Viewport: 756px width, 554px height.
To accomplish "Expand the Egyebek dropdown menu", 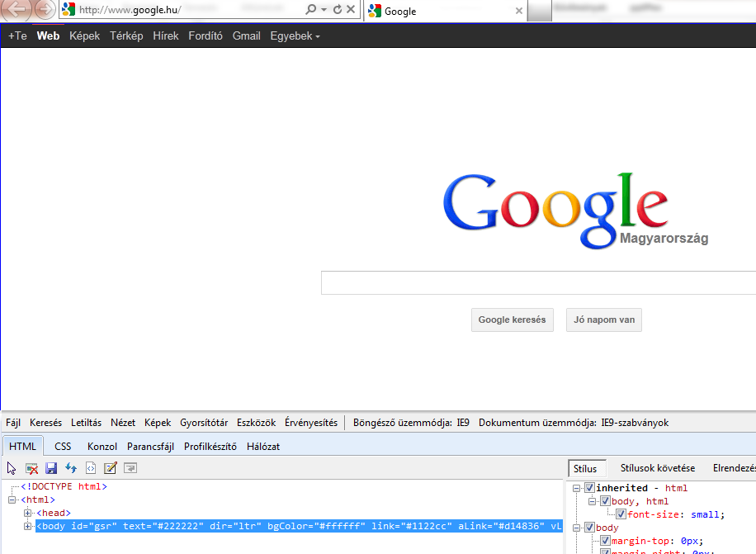I will (295, 36).
